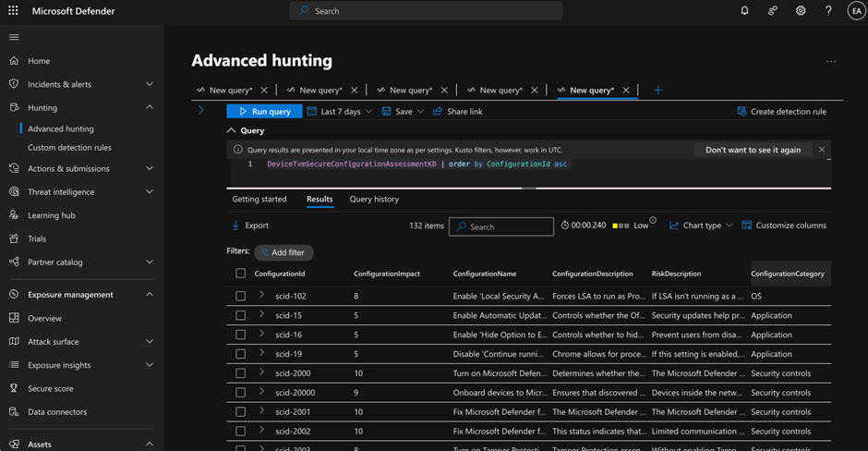Click the Run query button

265,112
